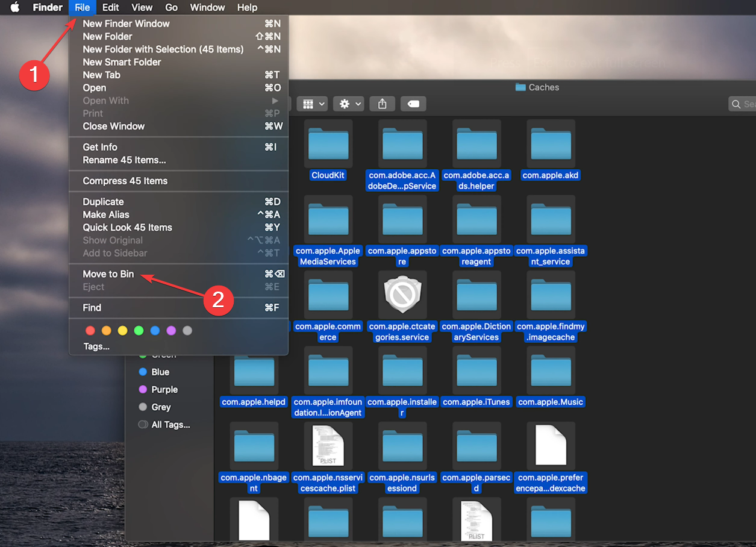
Task: Click the Tag icon in the toolbar
Action: 413,104
